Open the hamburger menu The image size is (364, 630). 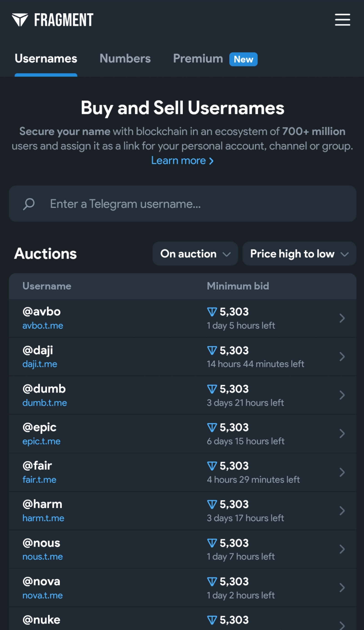[x=342, y=20]
